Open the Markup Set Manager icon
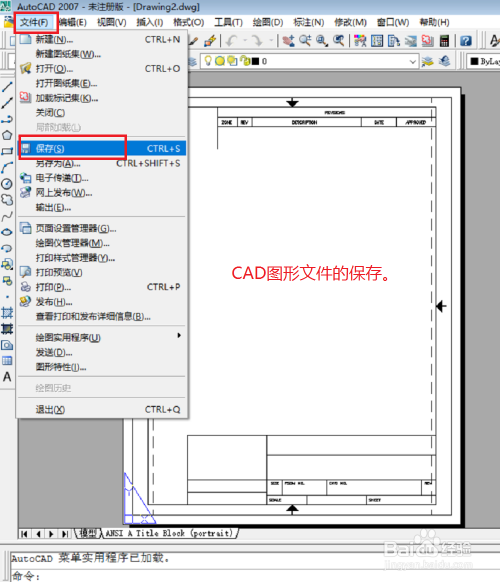 click(427, 40)
